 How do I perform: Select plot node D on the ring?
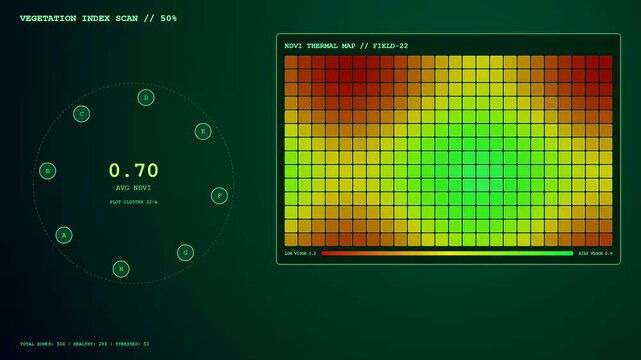[x=146, y=98]
